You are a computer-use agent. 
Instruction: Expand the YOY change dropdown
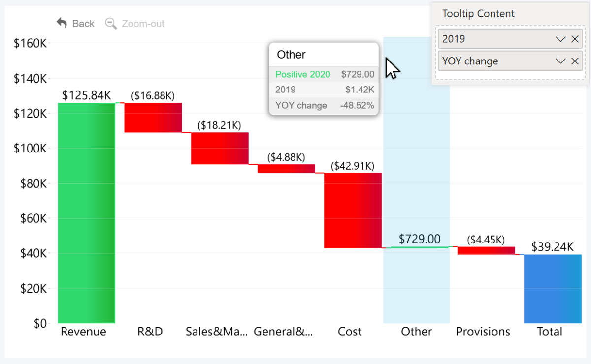point(560,61)
